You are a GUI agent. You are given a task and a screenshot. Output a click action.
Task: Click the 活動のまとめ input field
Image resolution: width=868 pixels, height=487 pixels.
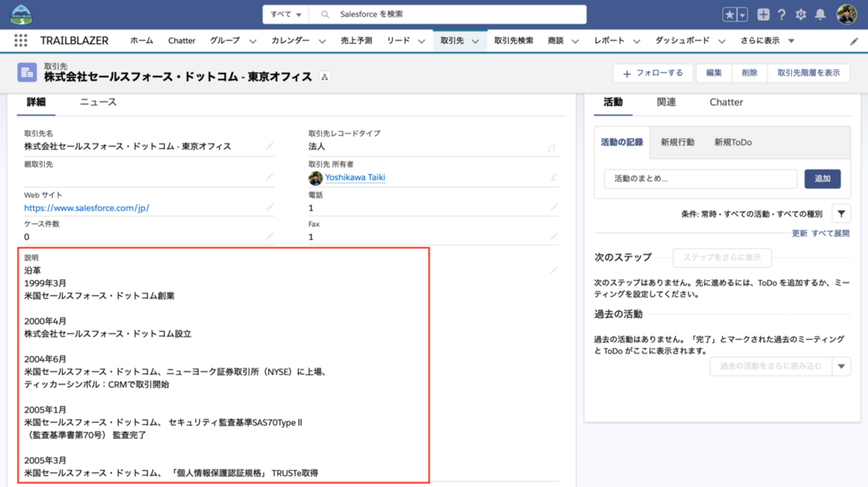coord(700,179)
